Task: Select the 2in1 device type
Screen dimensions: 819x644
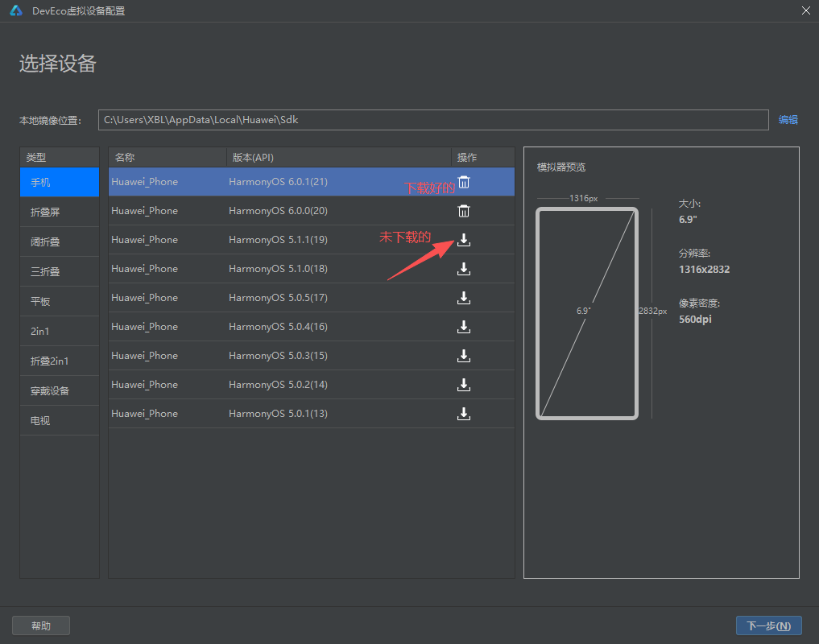Action: click(x=60, y=331)
